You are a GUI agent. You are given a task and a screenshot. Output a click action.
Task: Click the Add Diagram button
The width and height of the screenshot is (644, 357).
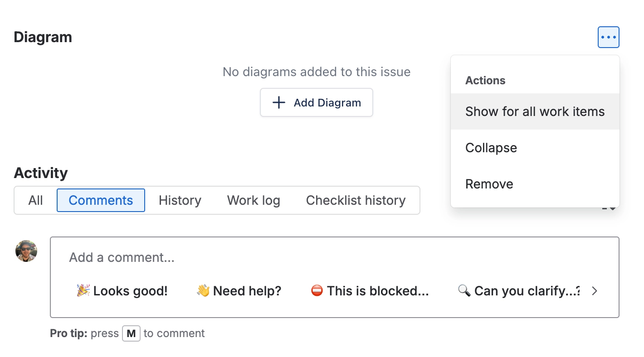pyautogui.click(x=316, y=102)
